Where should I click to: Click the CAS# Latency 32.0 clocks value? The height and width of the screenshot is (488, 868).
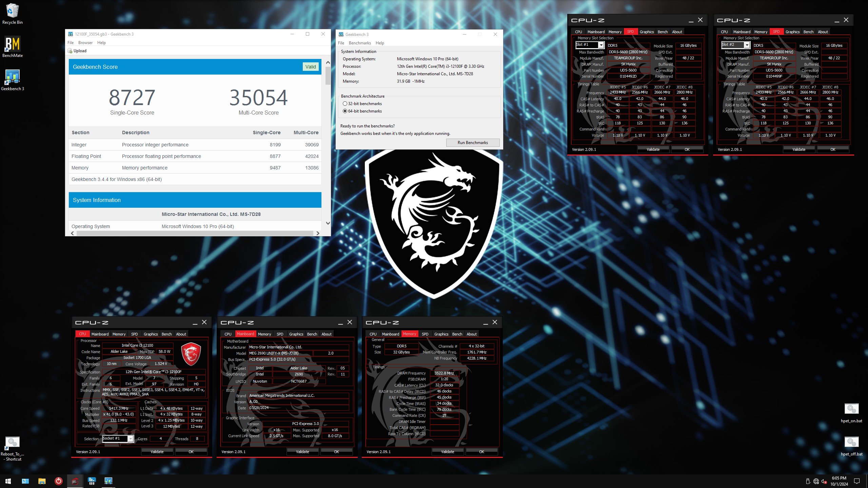444,385
